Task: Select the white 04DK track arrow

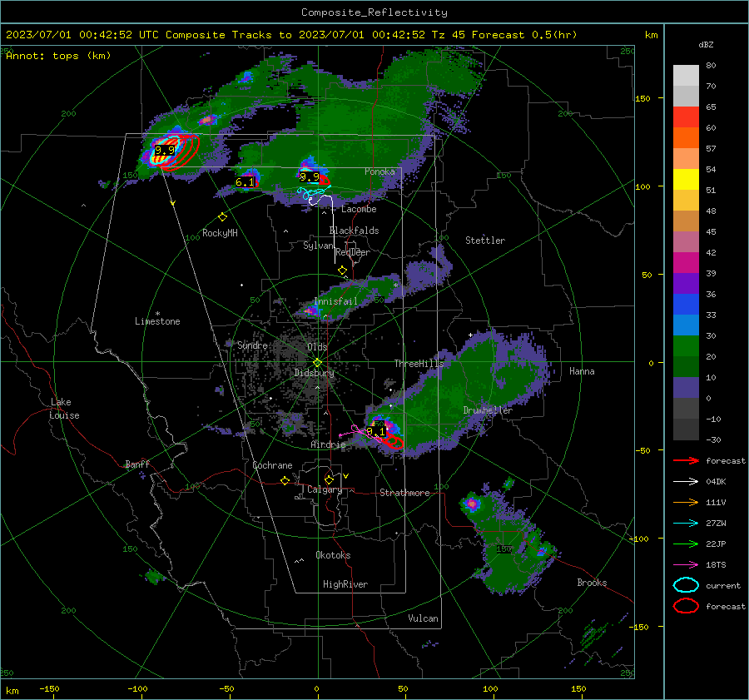Action: click(x=686, y=482)
